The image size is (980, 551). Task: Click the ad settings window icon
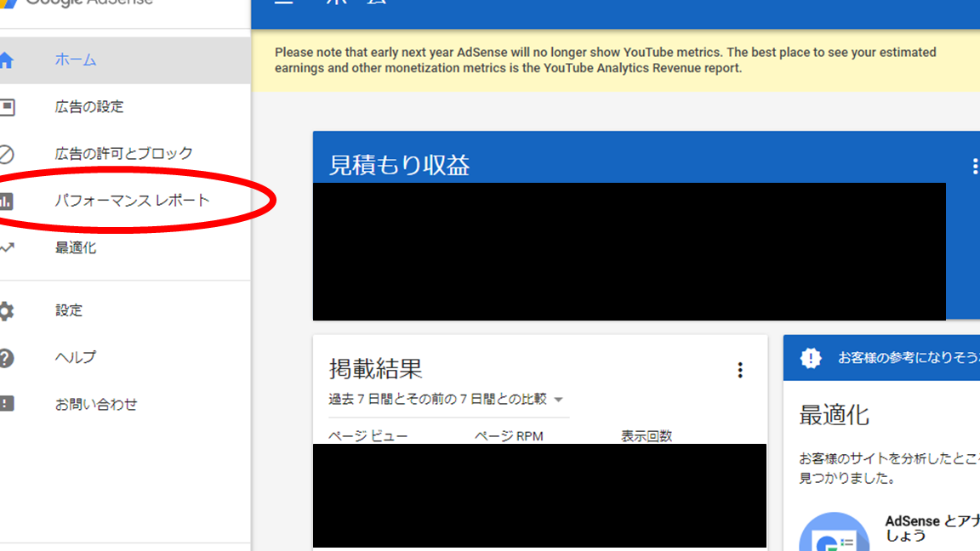(x=7, y=107)
